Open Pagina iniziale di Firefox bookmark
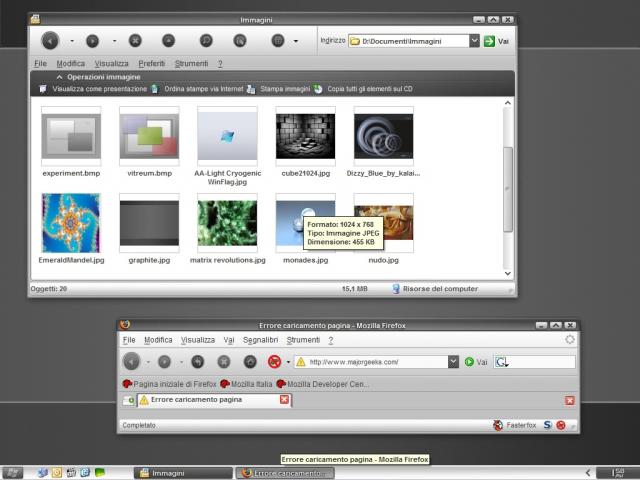 click(169, 384)
